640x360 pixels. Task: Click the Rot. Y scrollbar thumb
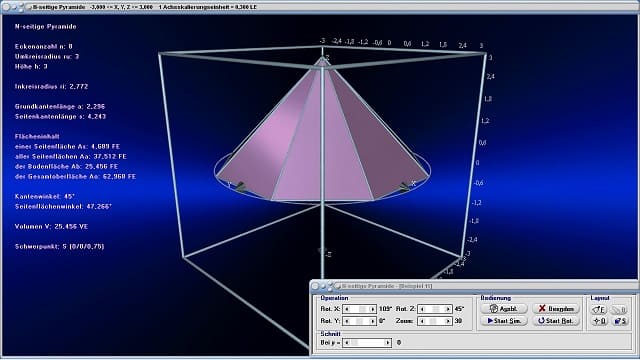click(359, 321)
